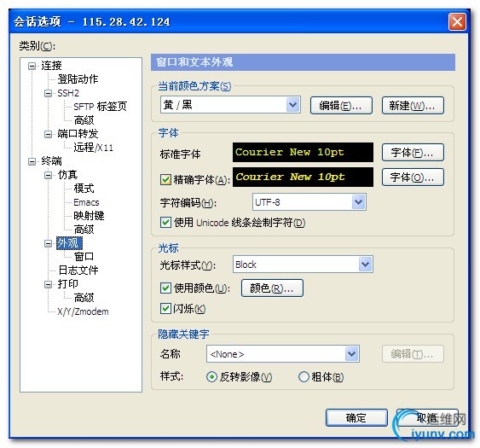The height and width of the screenshot is (448, 480).
Task: Select 连接 in the category tree
Action: [x=51, y=66]
